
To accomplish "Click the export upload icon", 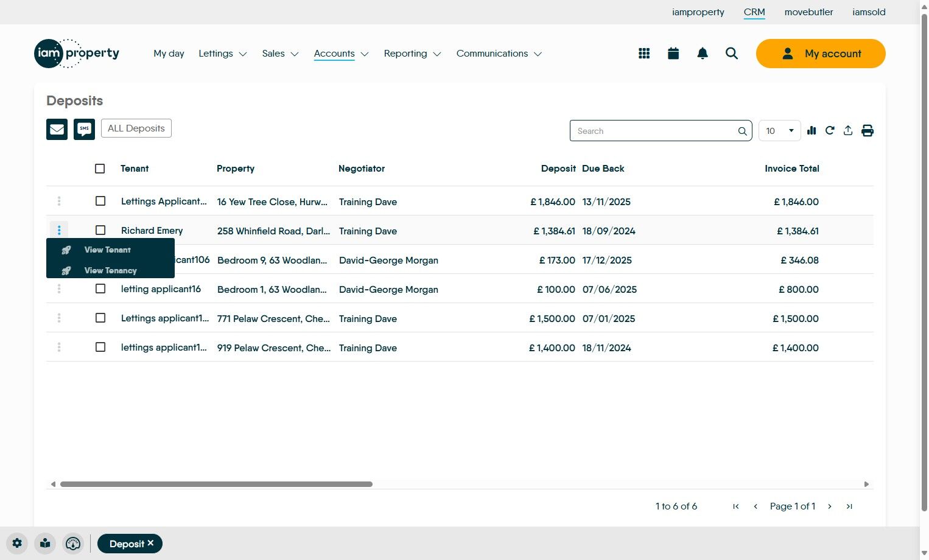I will click(x=848, y=130).
